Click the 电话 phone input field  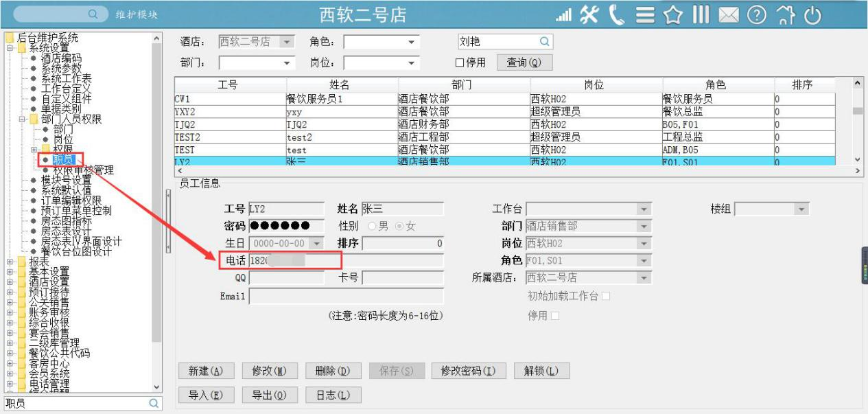tap(346, 261)
